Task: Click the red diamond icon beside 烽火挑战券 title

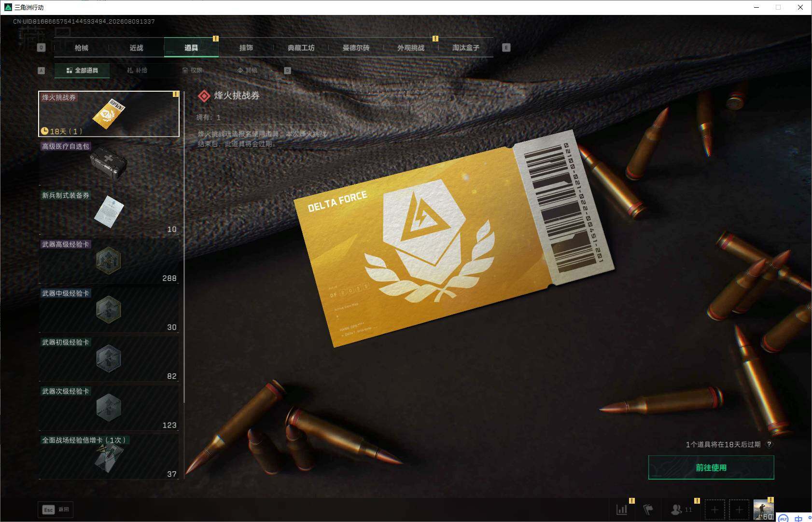Action: pos(204,96)
